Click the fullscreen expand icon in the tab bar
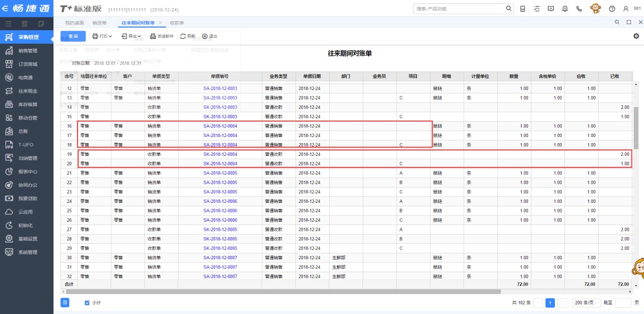644x314 pixels. pyautogui.click(x=629, y=23)
